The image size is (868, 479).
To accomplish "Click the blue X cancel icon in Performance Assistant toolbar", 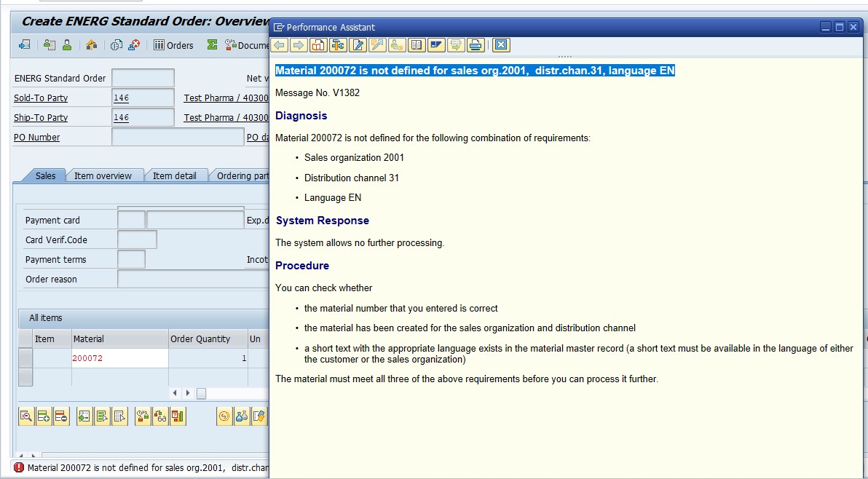I will pyautogui.click(x=501, y=45).
